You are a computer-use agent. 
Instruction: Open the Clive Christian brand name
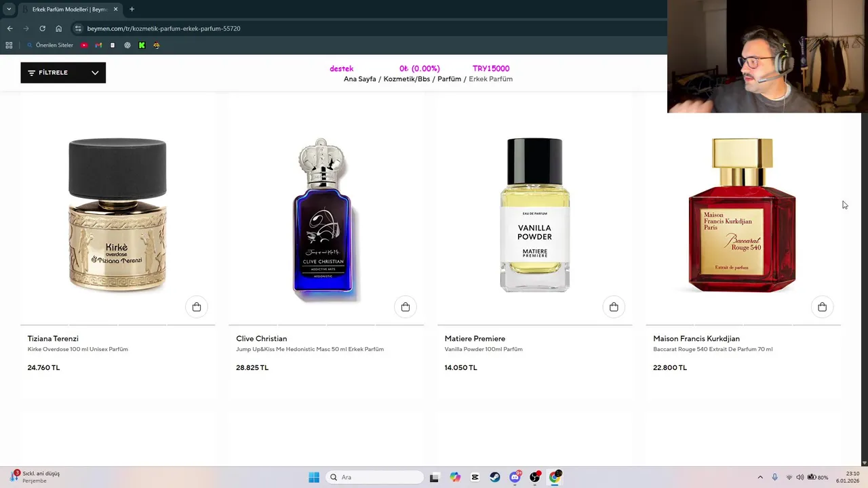(x=261, y=338)
